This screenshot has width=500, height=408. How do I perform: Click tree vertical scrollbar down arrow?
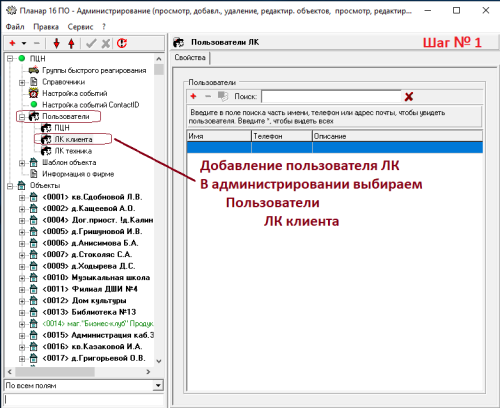[x=159, y=361]
